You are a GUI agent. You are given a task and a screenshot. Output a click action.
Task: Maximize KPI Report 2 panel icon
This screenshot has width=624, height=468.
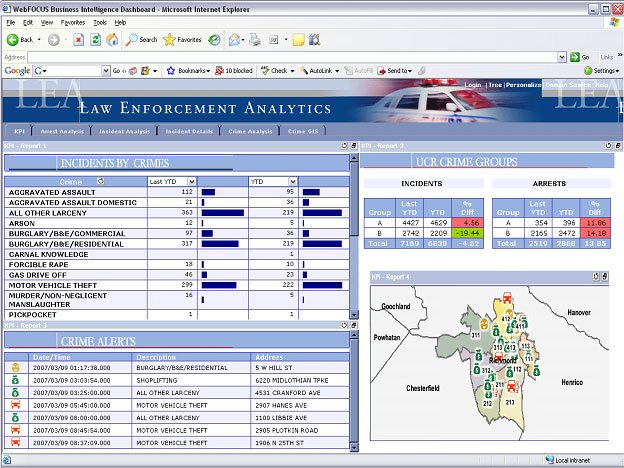point(618,146)
